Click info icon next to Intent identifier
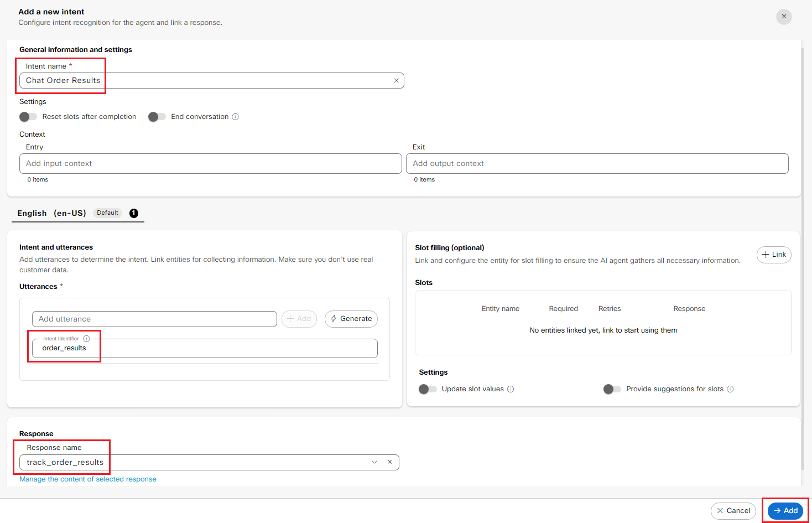812x523 pixels. (x=86, y=339)
